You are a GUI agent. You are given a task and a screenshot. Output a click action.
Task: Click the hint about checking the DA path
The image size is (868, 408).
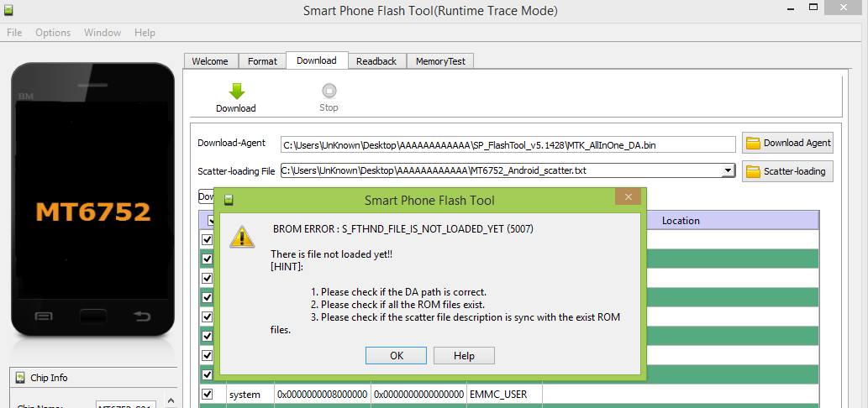[x=398, y=292]
